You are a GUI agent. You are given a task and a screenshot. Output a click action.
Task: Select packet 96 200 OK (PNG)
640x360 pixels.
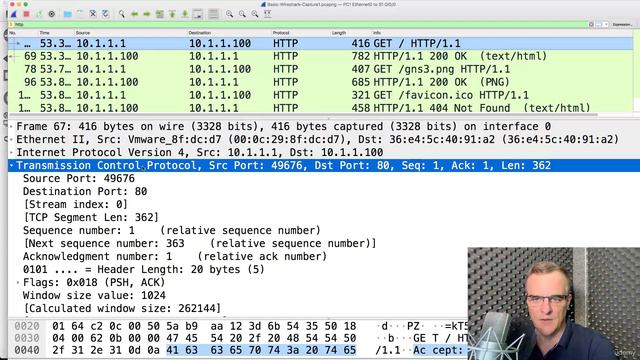tap(320, 82)
